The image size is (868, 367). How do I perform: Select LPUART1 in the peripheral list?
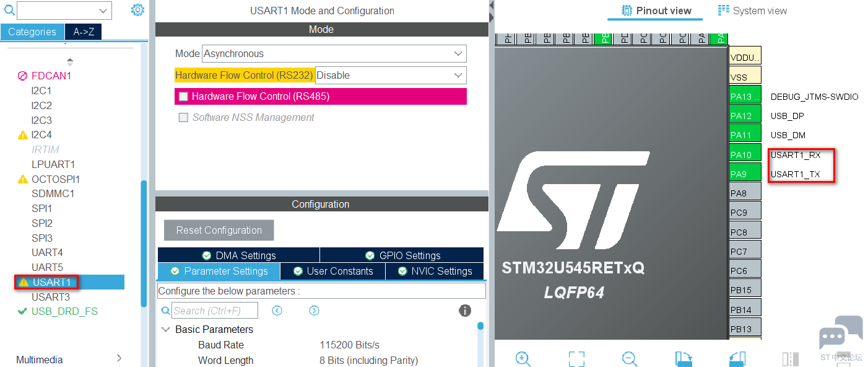(x=53, y=164)
